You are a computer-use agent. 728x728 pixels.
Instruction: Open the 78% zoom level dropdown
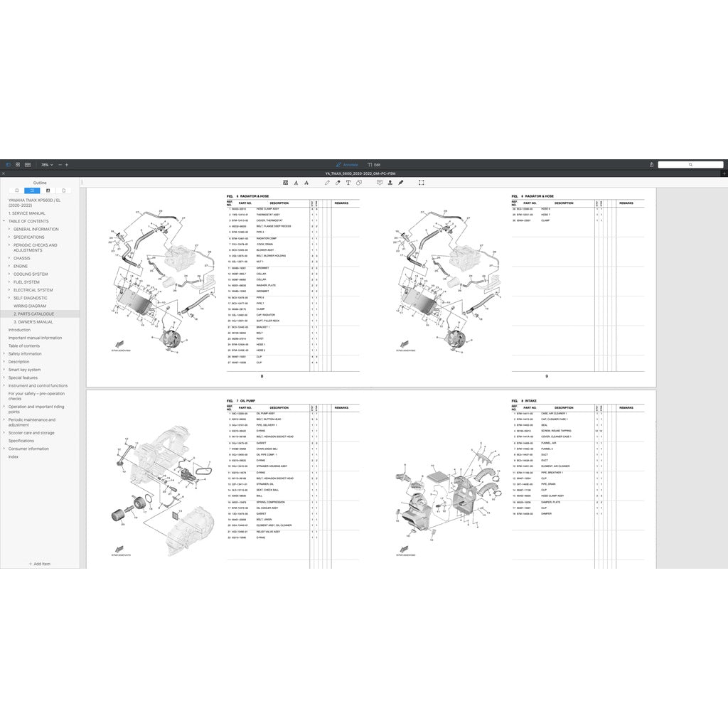[46, 164]
